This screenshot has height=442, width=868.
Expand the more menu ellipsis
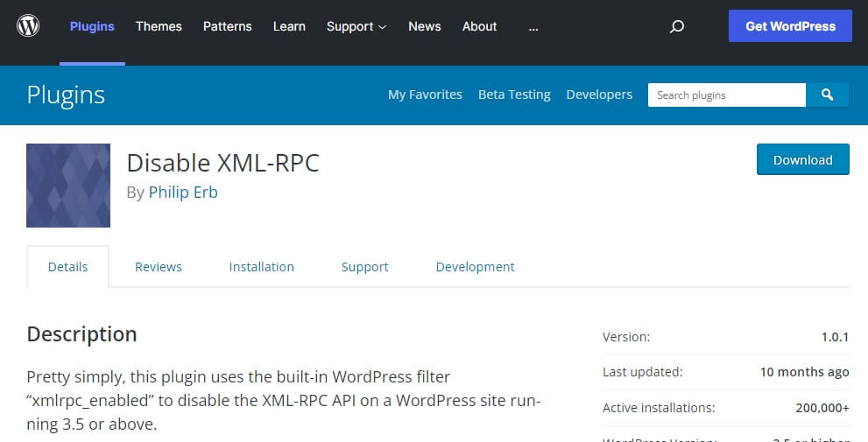click(533, 26)
